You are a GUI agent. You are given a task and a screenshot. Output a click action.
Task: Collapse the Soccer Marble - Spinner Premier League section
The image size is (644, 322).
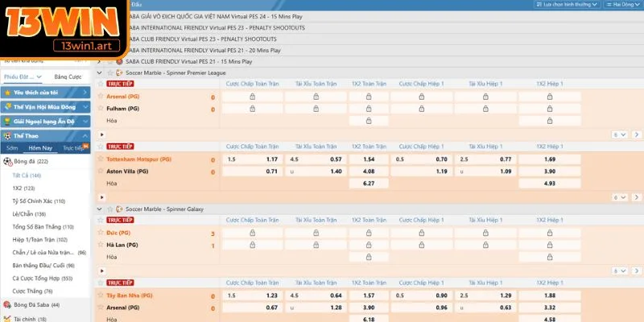click(100, 72)
